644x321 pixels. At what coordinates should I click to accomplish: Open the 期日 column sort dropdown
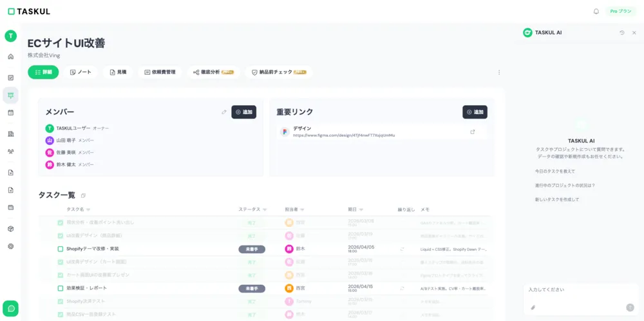tap(361, 209)
